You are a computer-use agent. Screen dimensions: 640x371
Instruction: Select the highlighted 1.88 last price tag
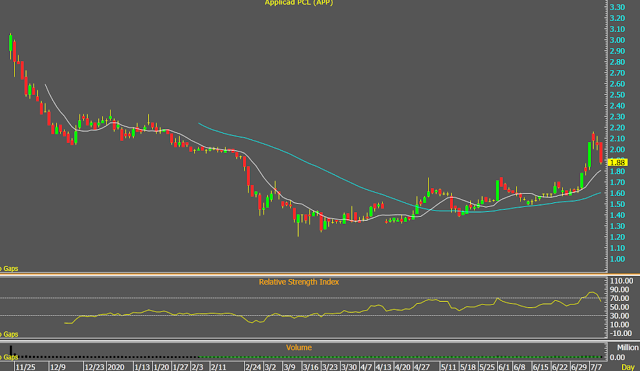click(617, 162)
